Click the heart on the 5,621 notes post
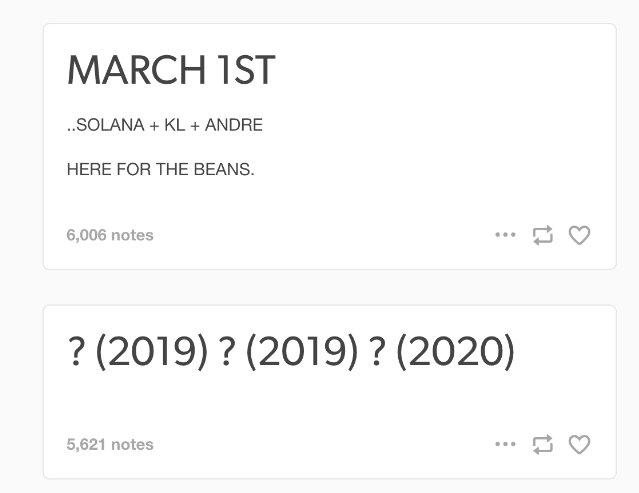Viewport: 639px width, 493px height. coord(579,444)
